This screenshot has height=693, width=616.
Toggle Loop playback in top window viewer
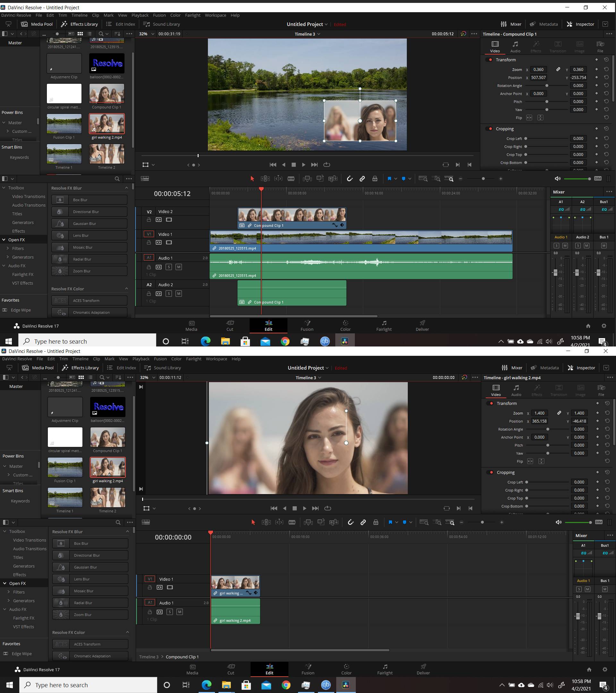327,165
